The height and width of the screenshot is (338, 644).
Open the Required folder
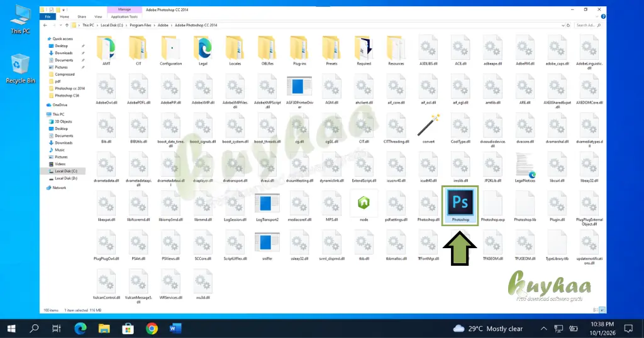point(364,51)
